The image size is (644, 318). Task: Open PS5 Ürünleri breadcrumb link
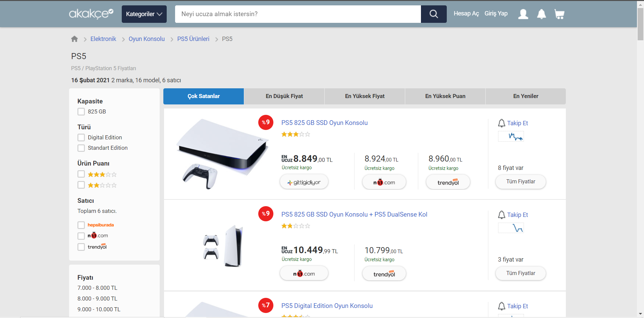click(193, 39)
